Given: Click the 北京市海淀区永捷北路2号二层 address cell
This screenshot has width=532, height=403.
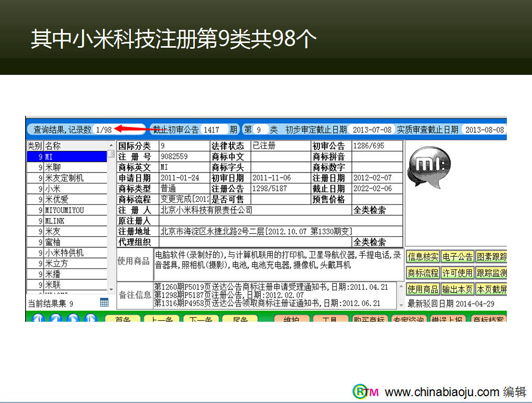Looking at the screenshot, I should pyautogui.click(x=281, y=232).
